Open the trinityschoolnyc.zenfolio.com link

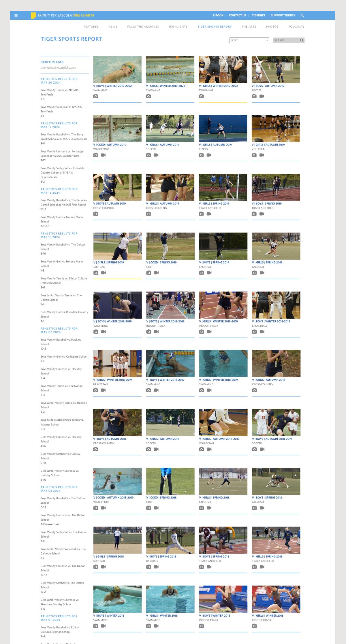click(x=58, y=68)
